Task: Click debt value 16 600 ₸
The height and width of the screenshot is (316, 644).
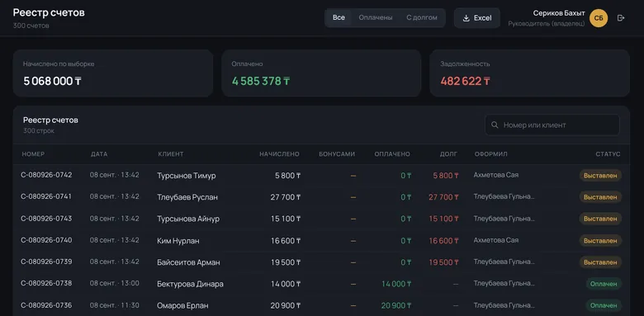Action: pos(443,241)
